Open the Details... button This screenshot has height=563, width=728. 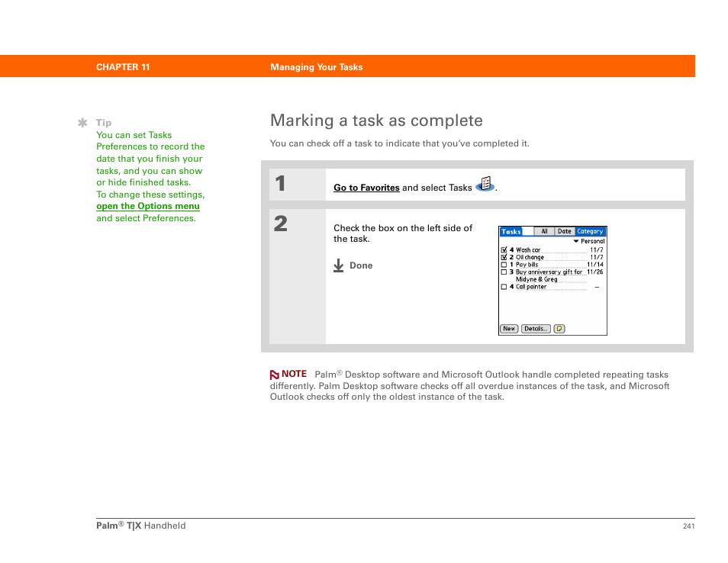(536, 329)
